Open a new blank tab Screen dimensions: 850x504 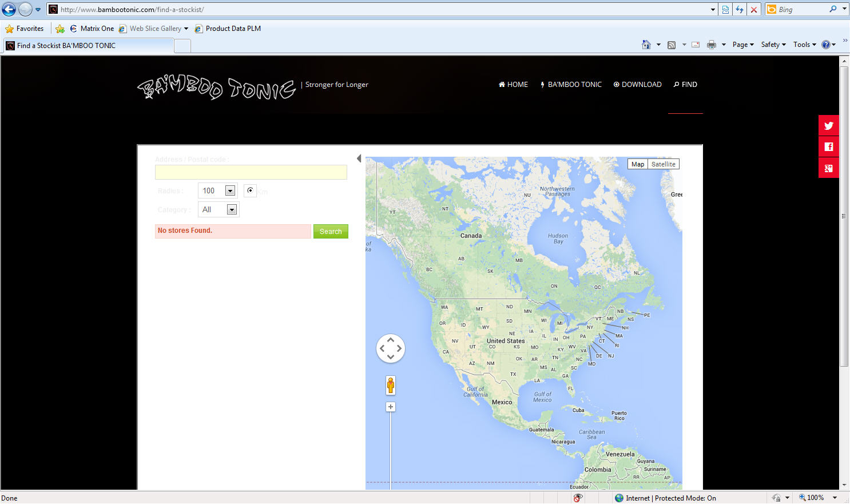182,46
